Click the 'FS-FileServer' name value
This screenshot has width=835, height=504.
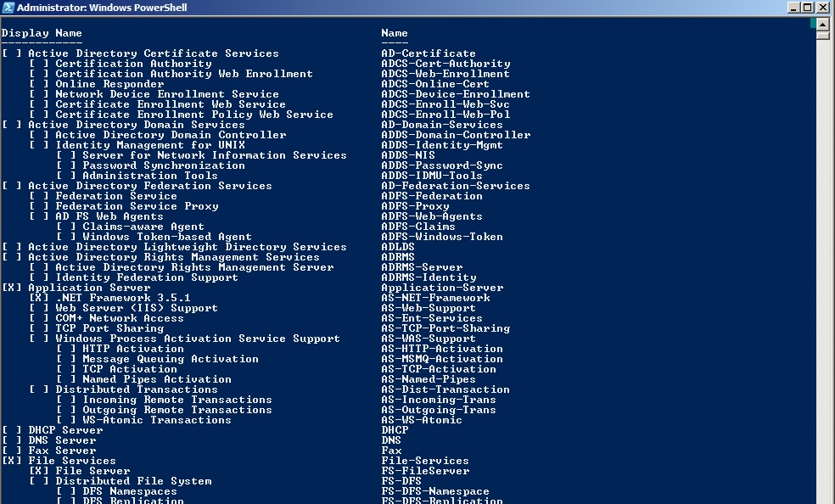point(425,471)
